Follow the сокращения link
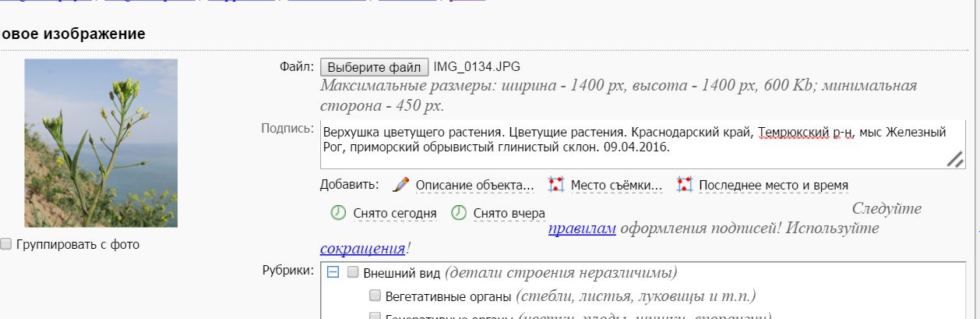Viewport: 980px width, 319px height. 362,249
